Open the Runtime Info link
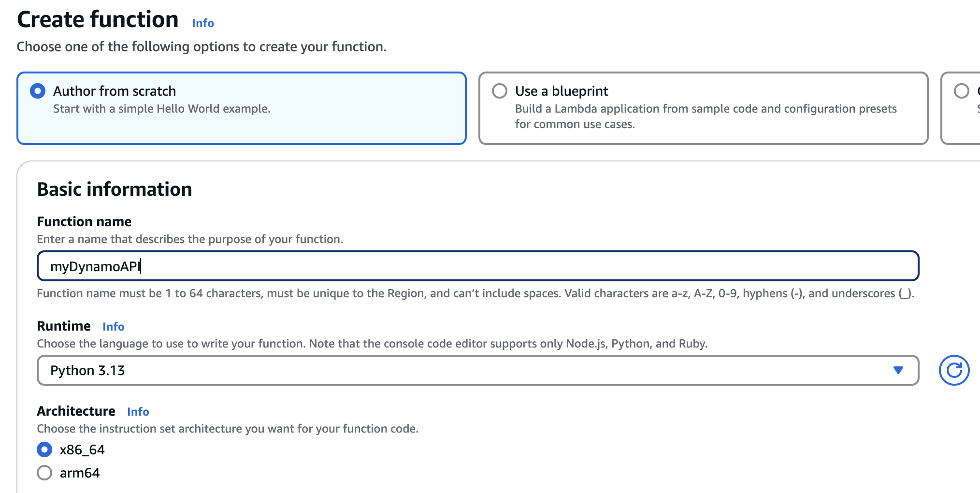This screenshot has width=980, height=493. pyautogui.click(x=114, y=327)
